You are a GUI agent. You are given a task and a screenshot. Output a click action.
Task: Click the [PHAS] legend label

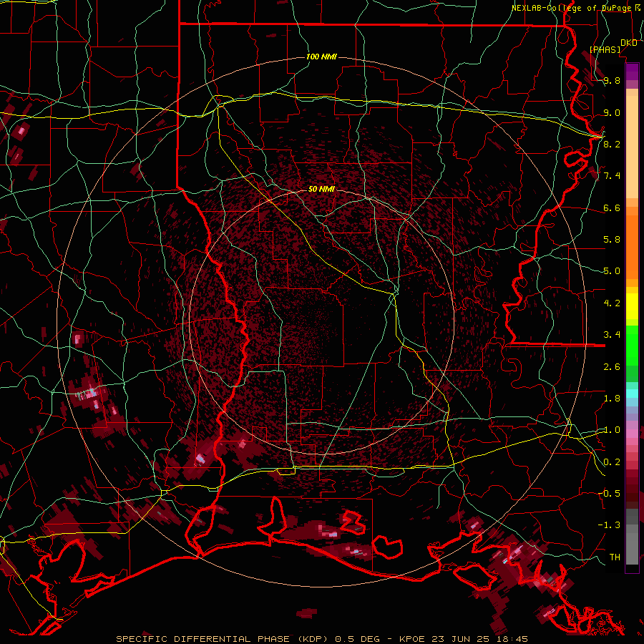(605, 49)
